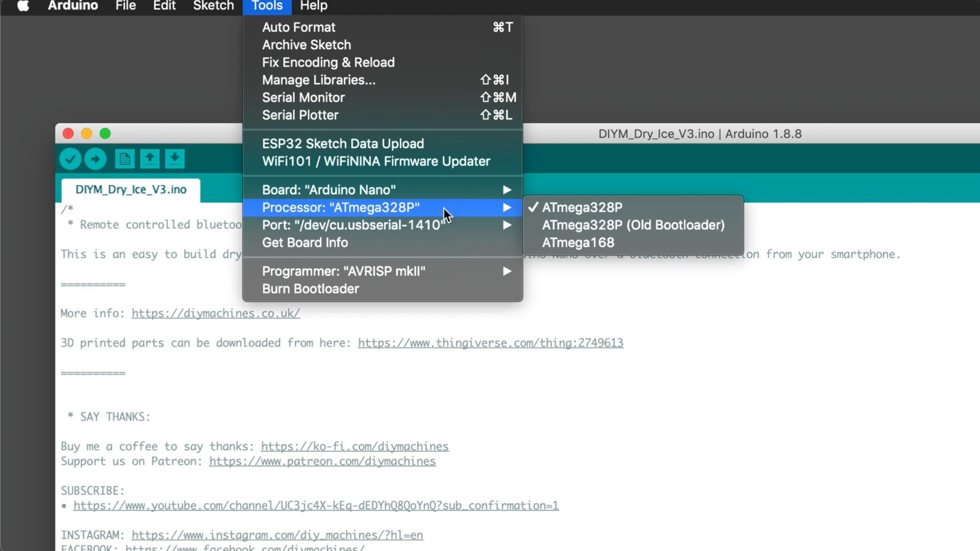Open Manage Libraries...

pyautogui.click(x=383, y=80)
